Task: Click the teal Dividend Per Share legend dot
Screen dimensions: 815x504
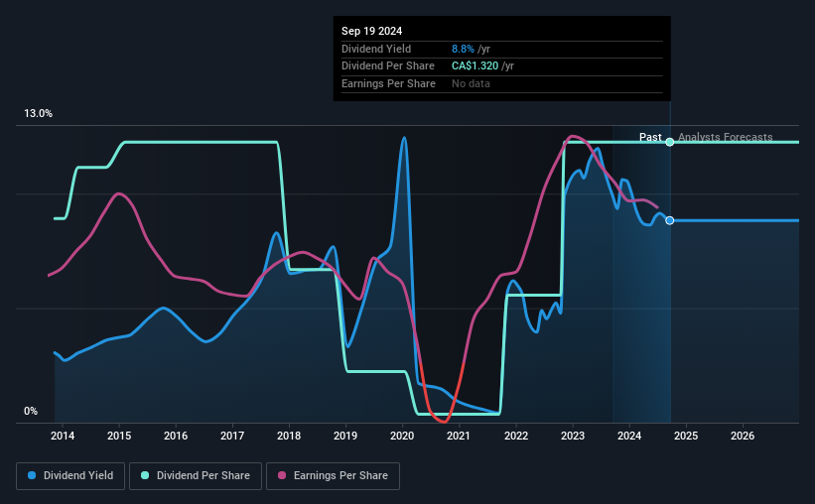Action: click(x=145, y=475)
